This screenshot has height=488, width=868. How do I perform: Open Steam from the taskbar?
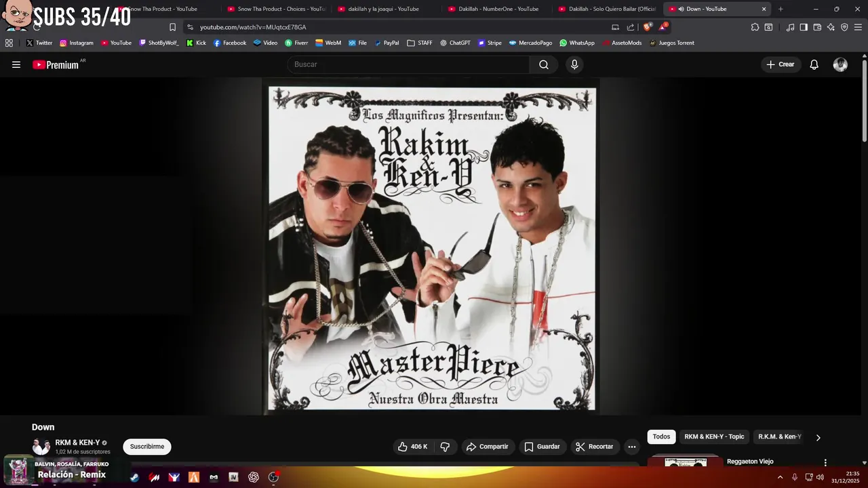click(x=134, y=477)
